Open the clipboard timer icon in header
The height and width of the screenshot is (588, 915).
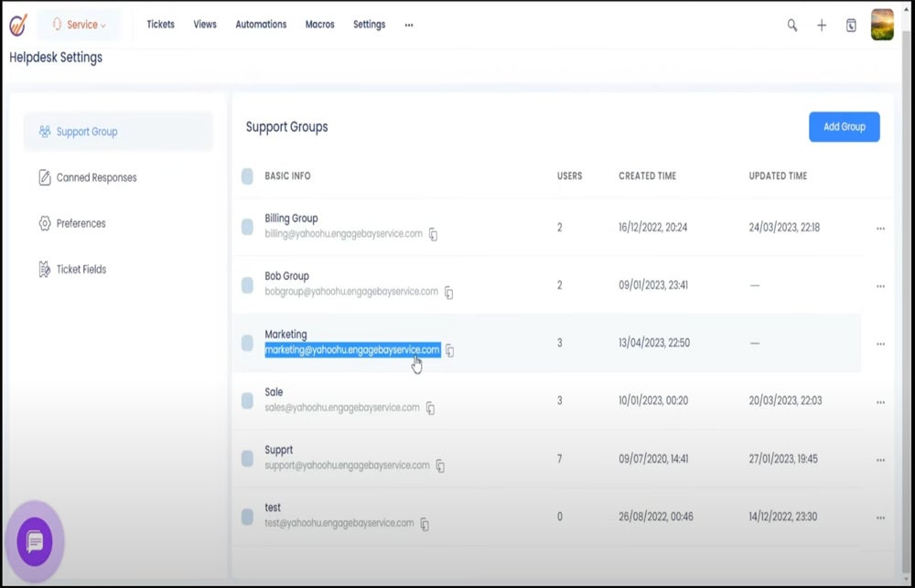coord(851,26)
